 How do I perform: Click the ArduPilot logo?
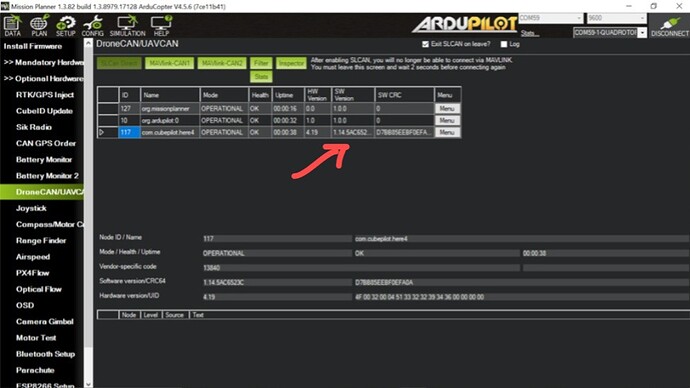click(x=465, y=24)
